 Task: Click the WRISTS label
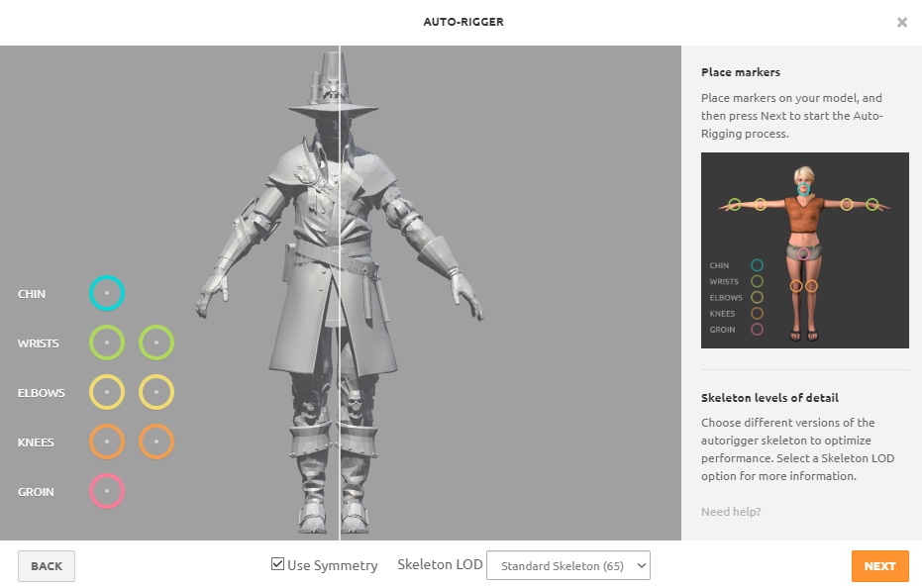click(x=39, y=343)
